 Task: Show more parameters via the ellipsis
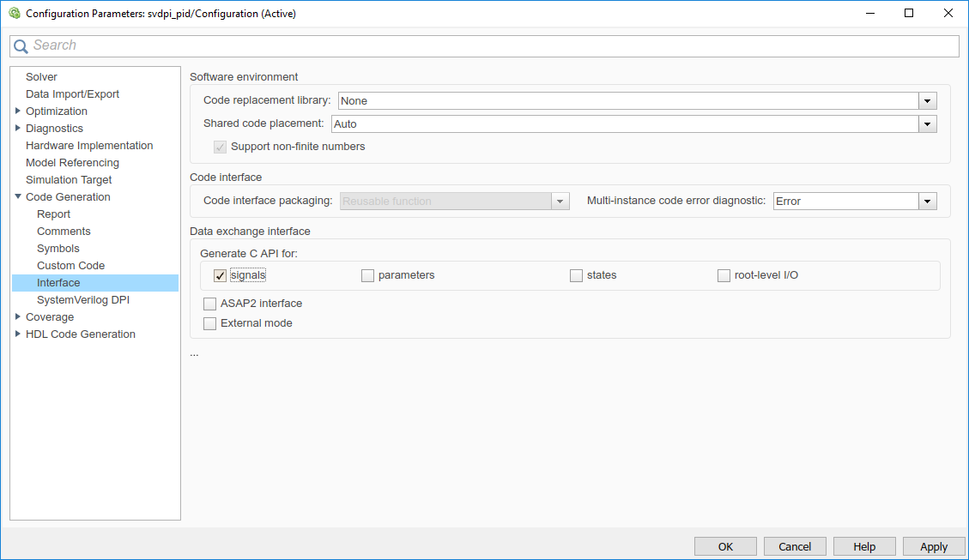[194, 352]
